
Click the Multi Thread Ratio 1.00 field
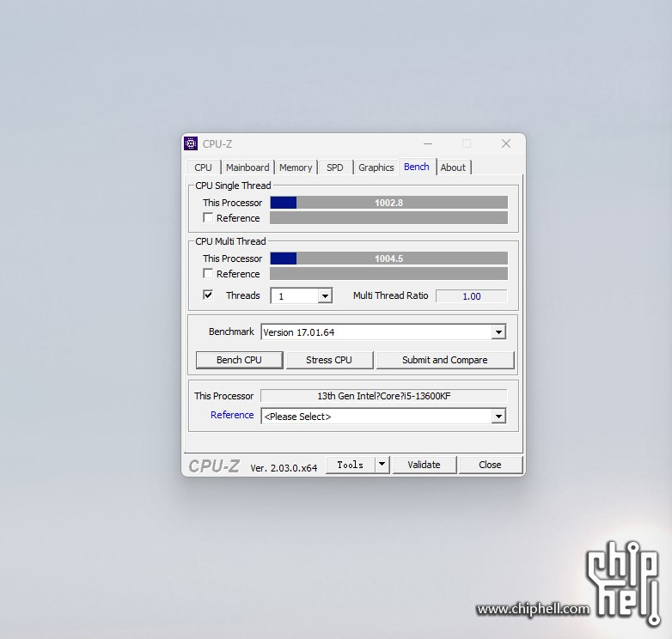[472, 296]
